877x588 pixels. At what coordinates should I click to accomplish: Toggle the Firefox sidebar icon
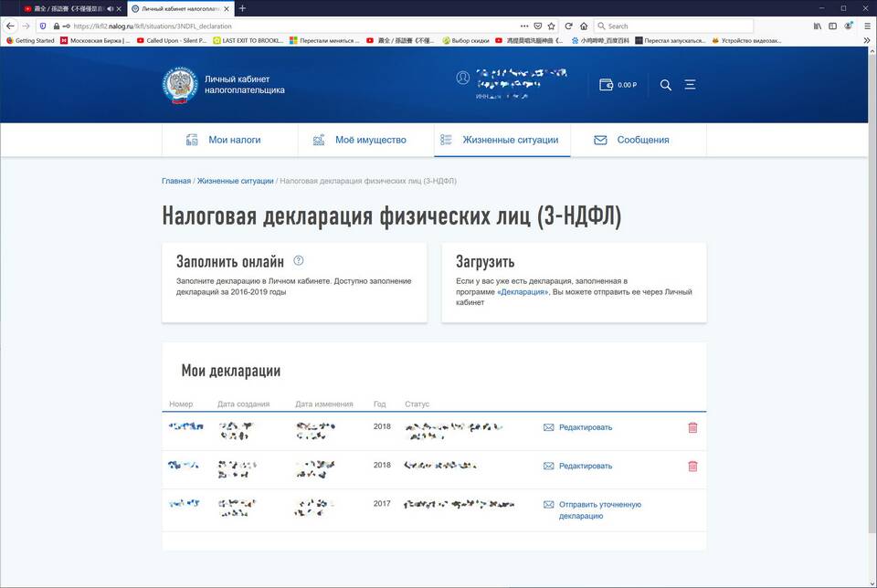pyautogui.click(x=833, y=26)
